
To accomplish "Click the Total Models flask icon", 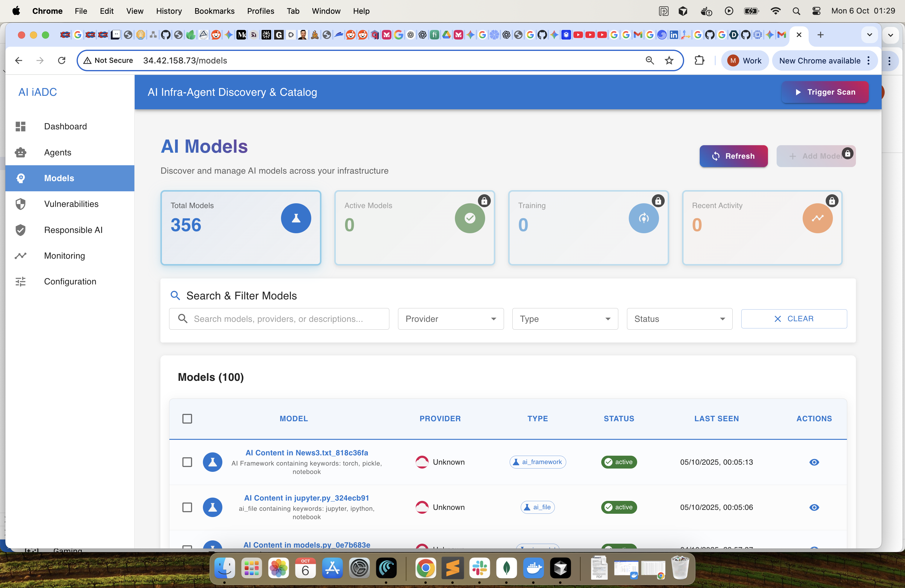I will click(x=296, y=218).
